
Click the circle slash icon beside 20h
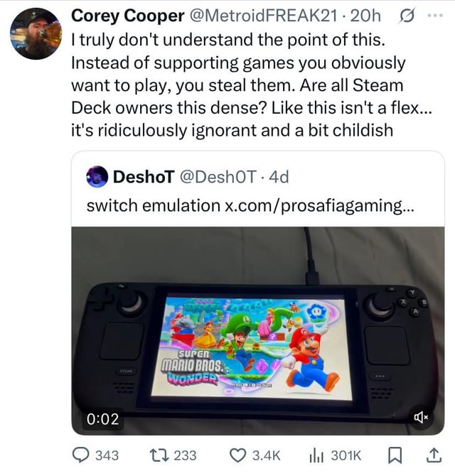(407, 15)
